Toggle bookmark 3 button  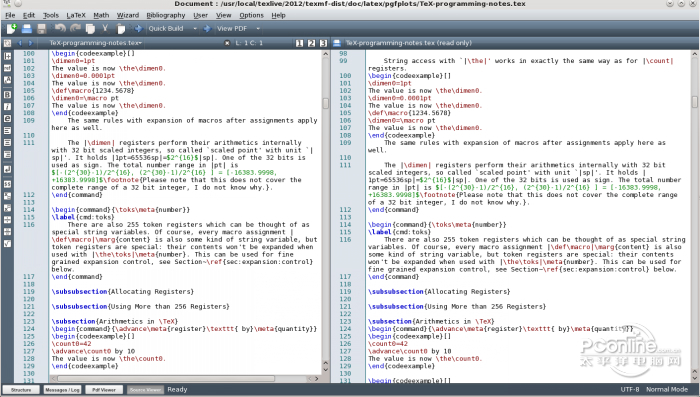click(x=323, y=43)
